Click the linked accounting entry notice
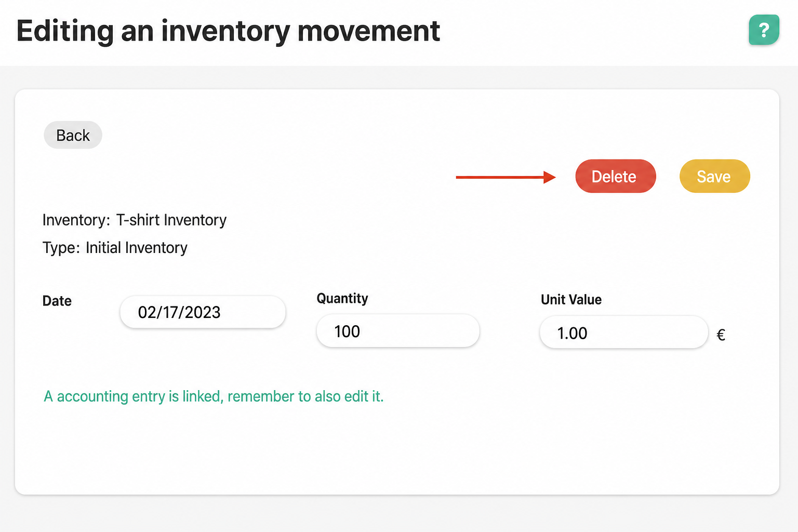 (214, 396)
